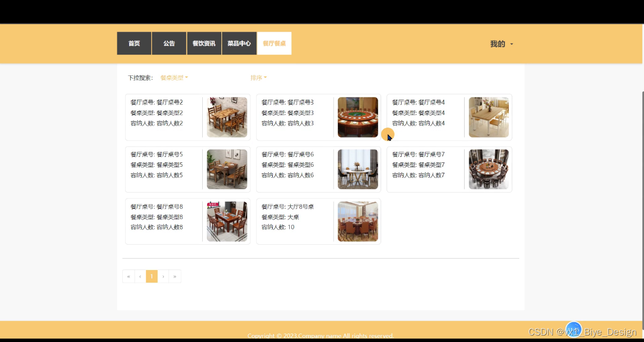The height and width of the screenshot is (342, 644).
Task: Click the text 餐厅桌号: 餐厅桌号2
Action: pos(157,102)
